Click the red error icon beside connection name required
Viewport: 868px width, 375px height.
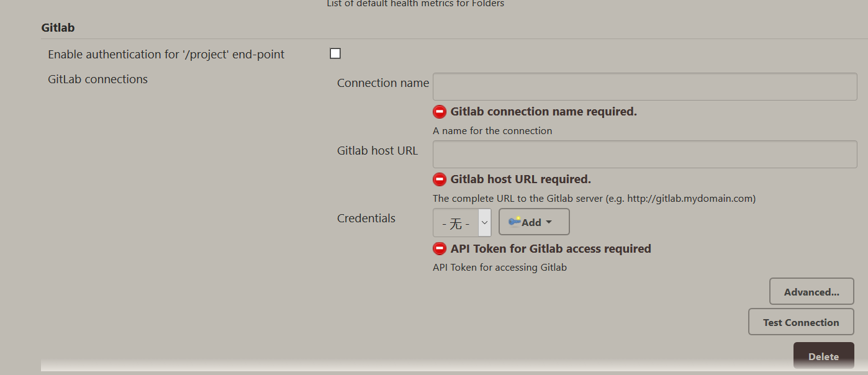tap(440, 112)
